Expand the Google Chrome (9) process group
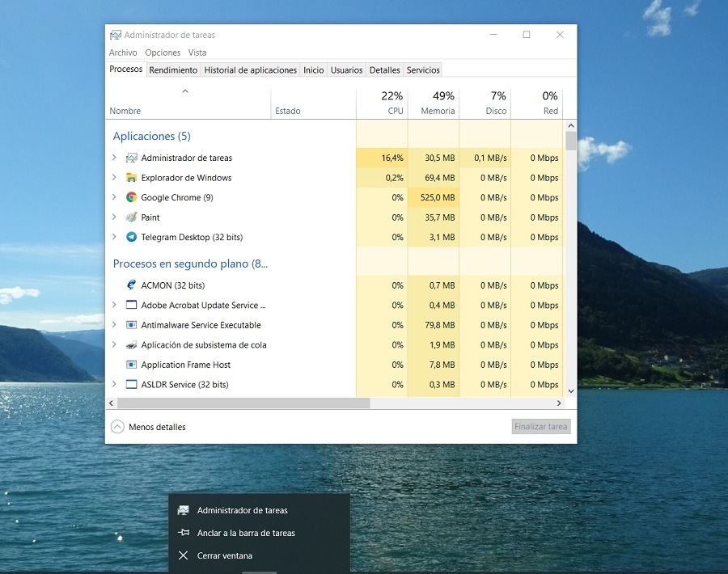This screenshot has width=728, height=574. coord(114,197)
